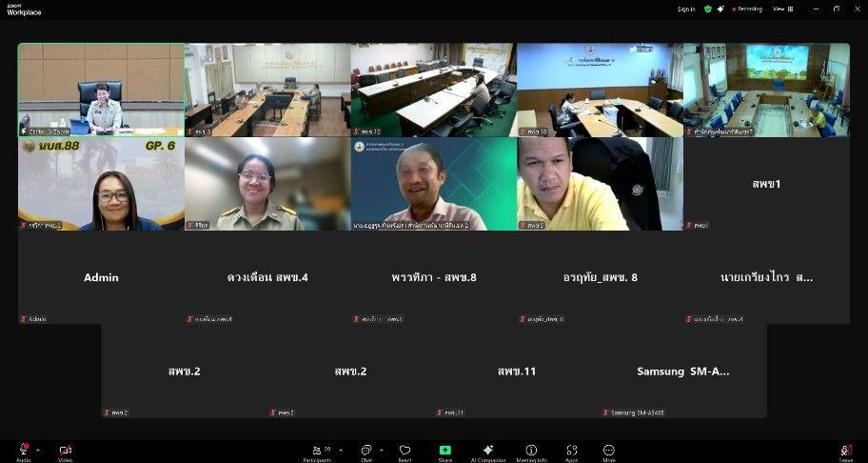Open the View layout menu
The height and width of the screenshot is (463, 868).
tap(780, 9)
